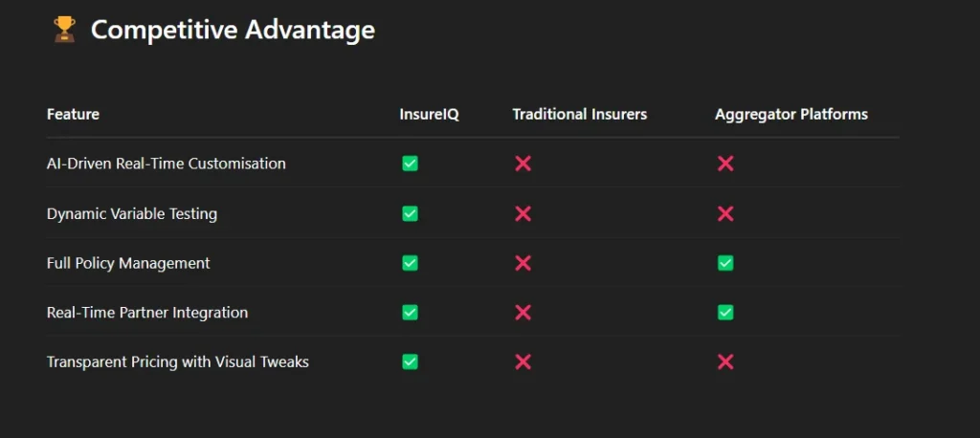Image resolution: width=980 pixels, height=438 pixels.
Task: Select the InsureIQ column header
Action: (430, 115)
